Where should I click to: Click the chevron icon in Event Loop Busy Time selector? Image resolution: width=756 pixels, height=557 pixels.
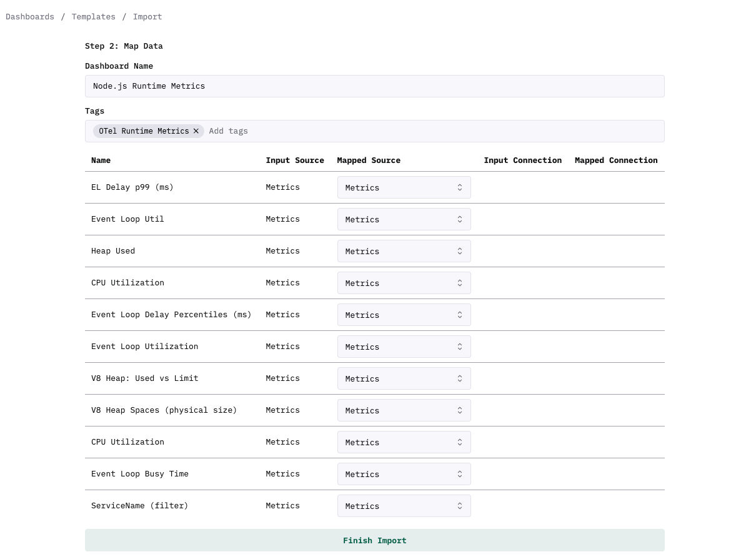tap(460, 474)
